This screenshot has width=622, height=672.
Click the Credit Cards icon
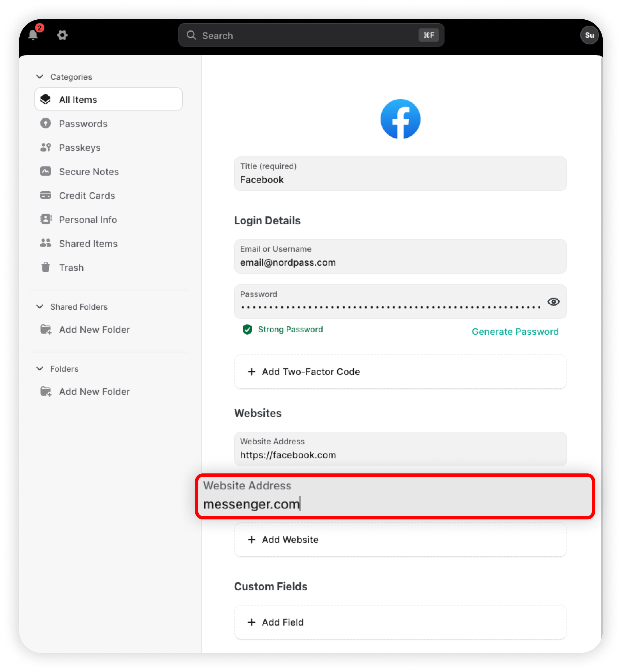45,195
